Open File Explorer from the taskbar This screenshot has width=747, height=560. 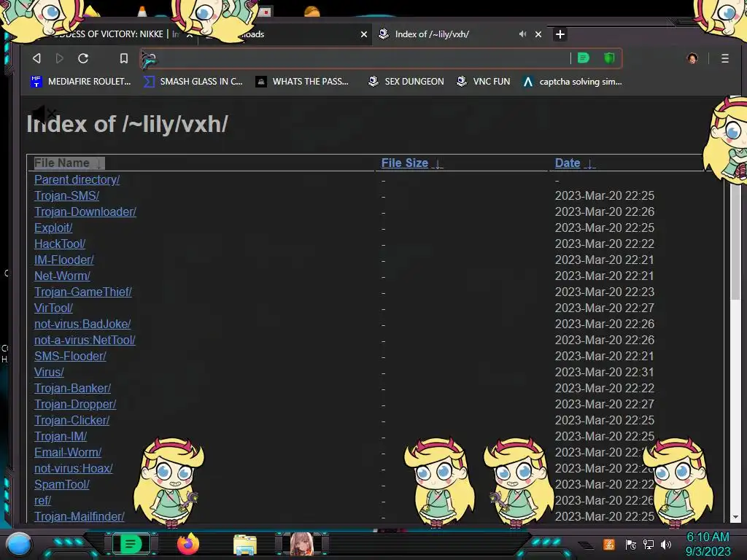click(245, 545)
